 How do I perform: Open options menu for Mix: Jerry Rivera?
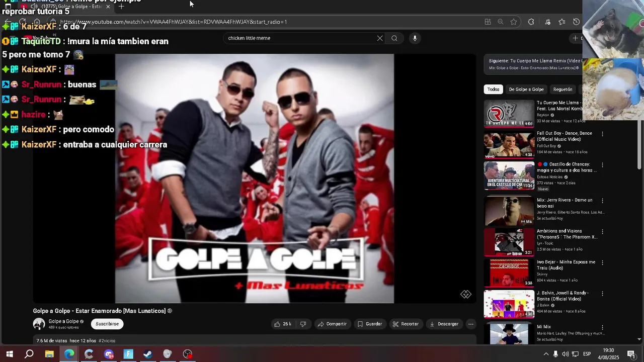(602, 201)
